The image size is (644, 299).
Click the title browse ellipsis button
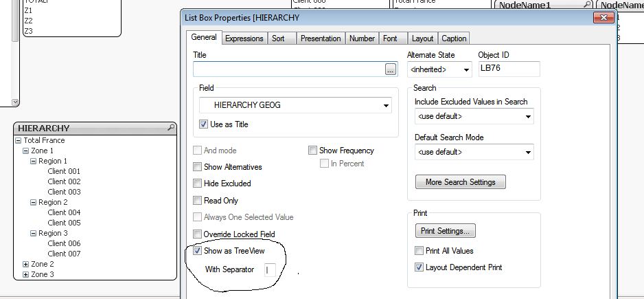[391, 69]
